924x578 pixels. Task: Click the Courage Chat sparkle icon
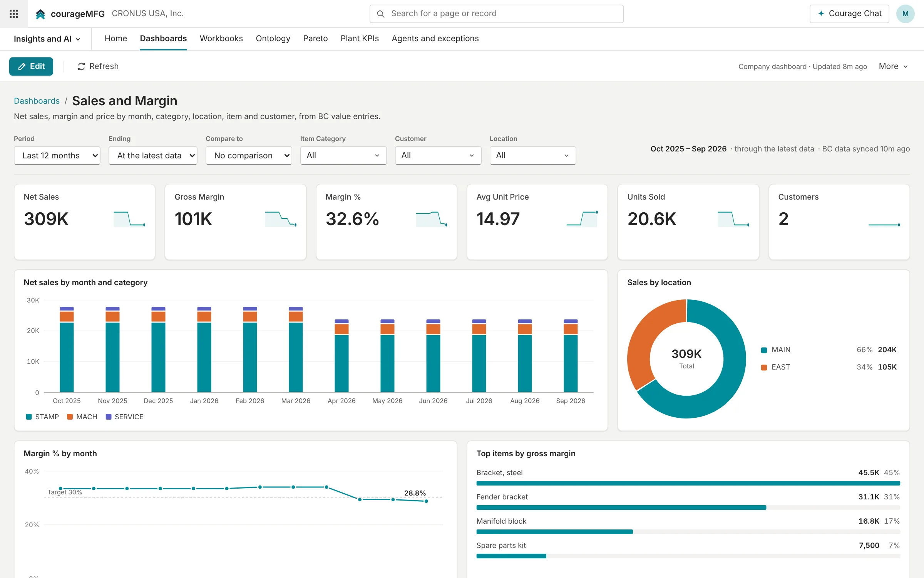(x=821, y=13)
